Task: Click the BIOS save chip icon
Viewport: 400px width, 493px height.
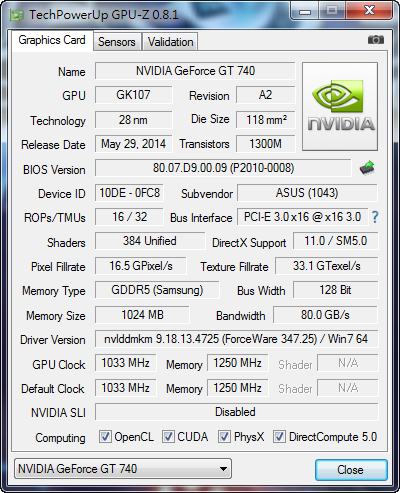Action: tap(367, 168)
